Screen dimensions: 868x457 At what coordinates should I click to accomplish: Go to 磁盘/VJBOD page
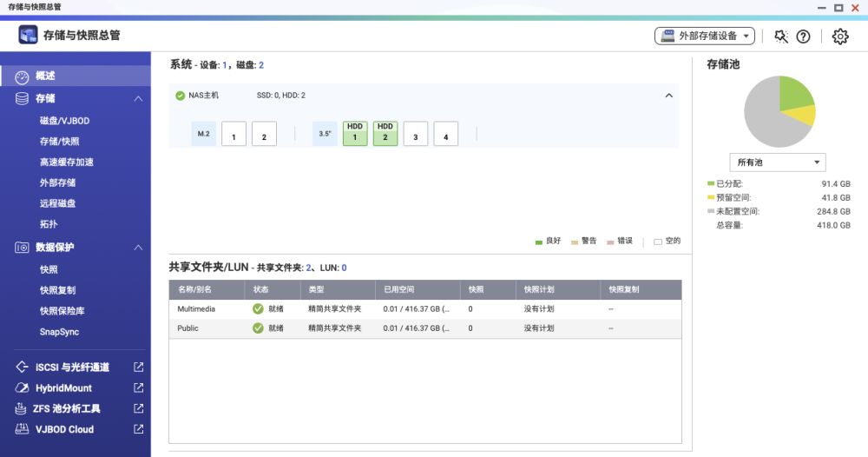(64, 121)
